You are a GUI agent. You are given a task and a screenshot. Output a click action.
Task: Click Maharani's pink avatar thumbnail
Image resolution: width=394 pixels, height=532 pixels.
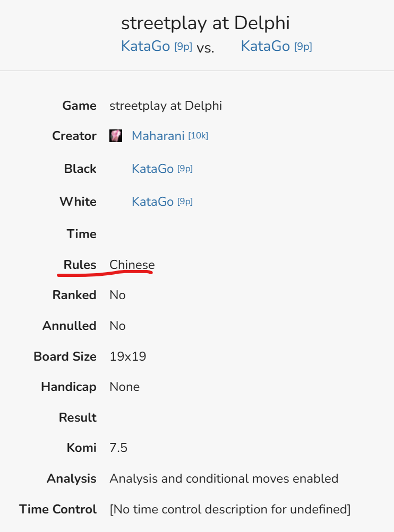(115, 136)
